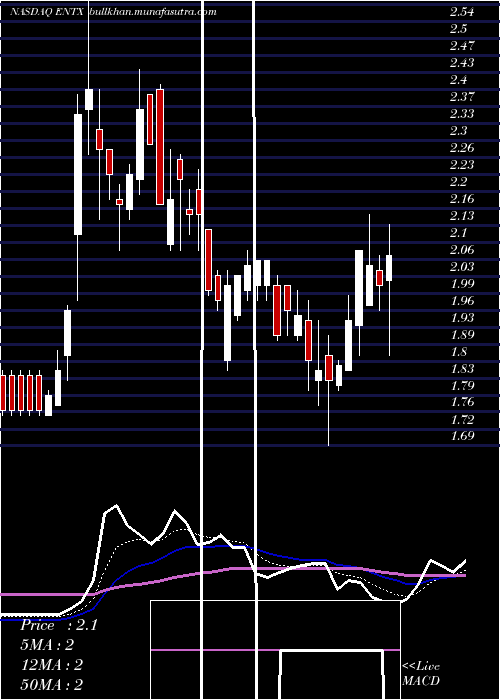Click the 2.4 price axis label
Image resolution: width=500 pixels, height=700 pixels.
pyautogui.click(x=459, y=80)
